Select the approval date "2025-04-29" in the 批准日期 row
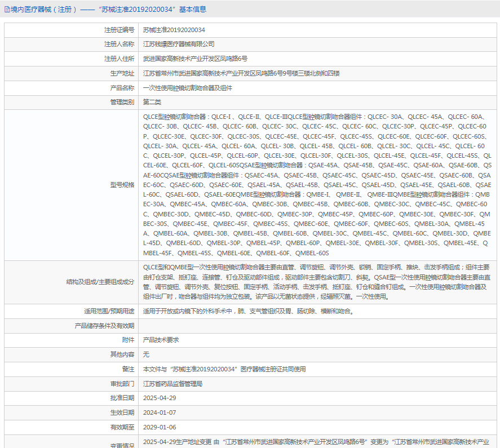The image size is (500, 448). click(160, 398)
